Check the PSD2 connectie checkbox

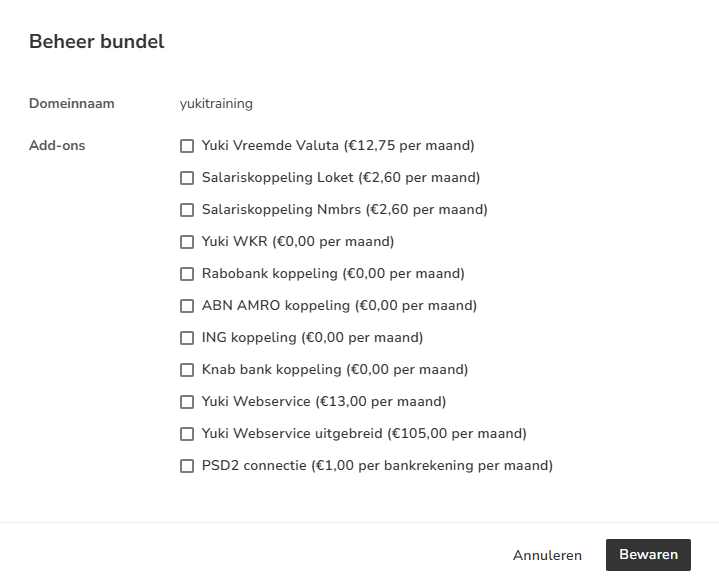(187, 466)
